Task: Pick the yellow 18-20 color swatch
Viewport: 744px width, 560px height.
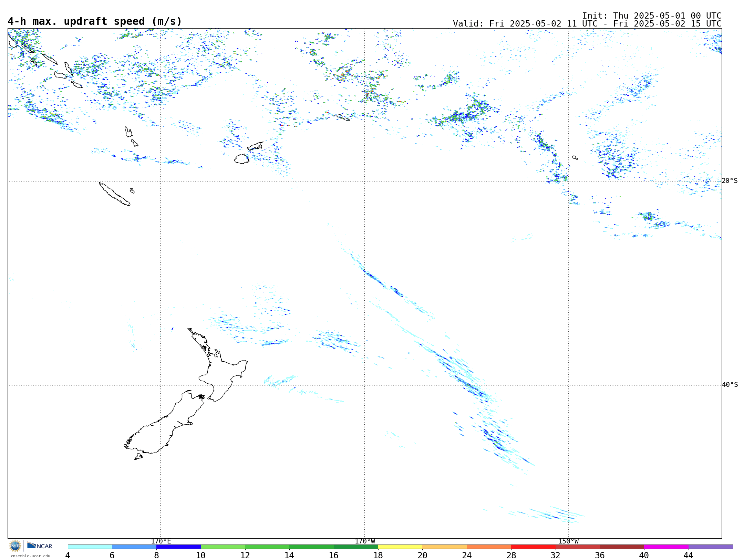Action: (400, 547)
